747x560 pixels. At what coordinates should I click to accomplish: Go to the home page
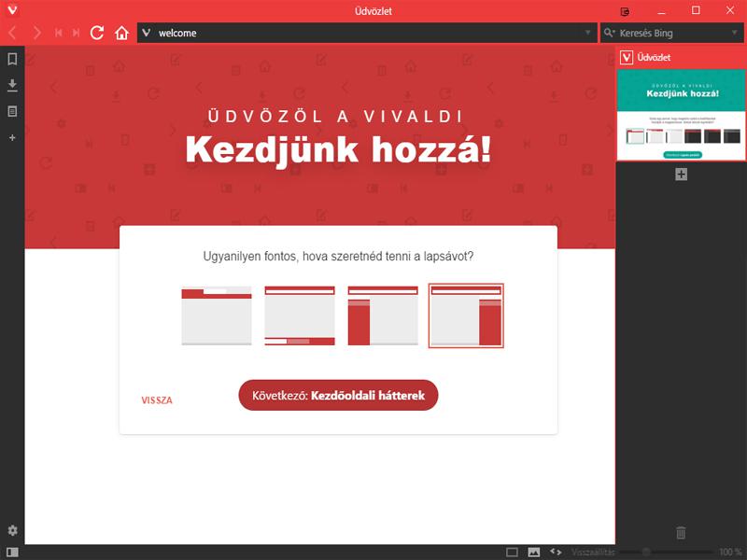click(122, 33)
